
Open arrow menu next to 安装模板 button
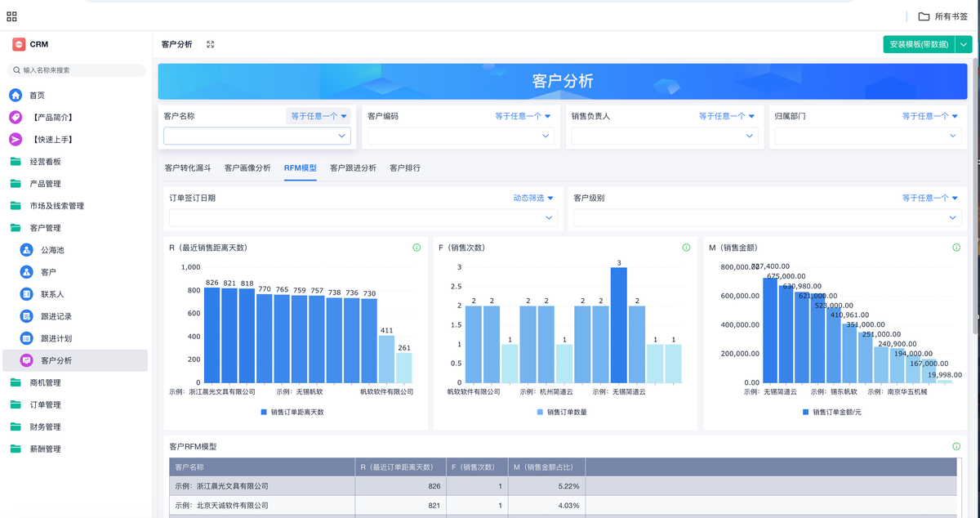pyautogui.click(x=964, y=45)
